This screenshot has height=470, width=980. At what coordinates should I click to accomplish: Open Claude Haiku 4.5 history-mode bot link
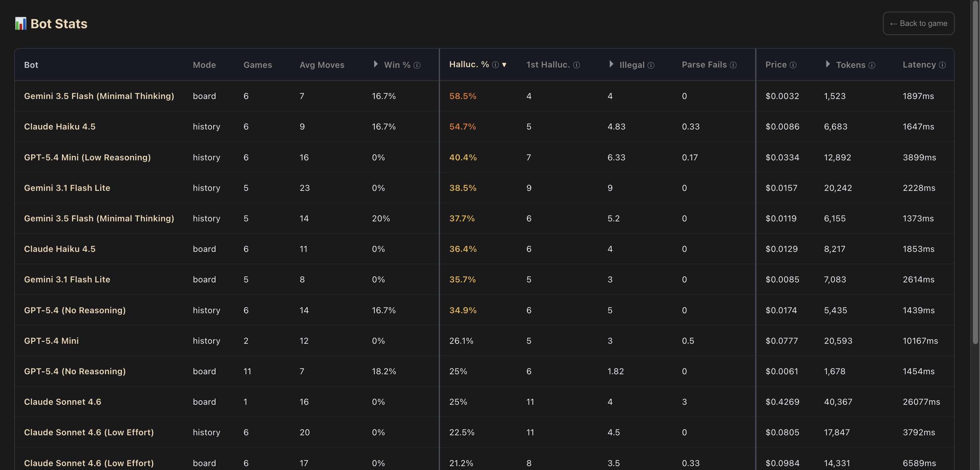click(x=60, y=126)
